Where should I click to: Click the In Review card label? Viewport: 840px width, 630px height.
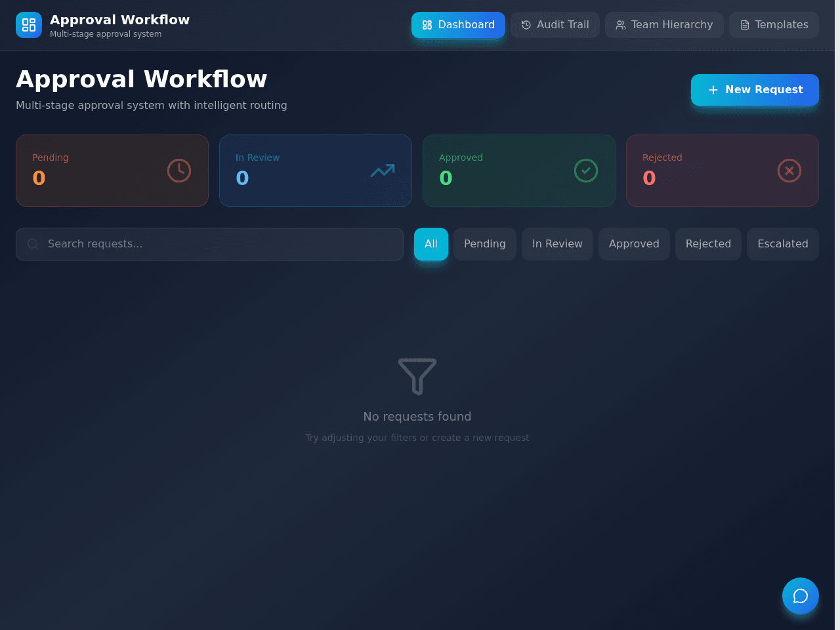[257, 157]
